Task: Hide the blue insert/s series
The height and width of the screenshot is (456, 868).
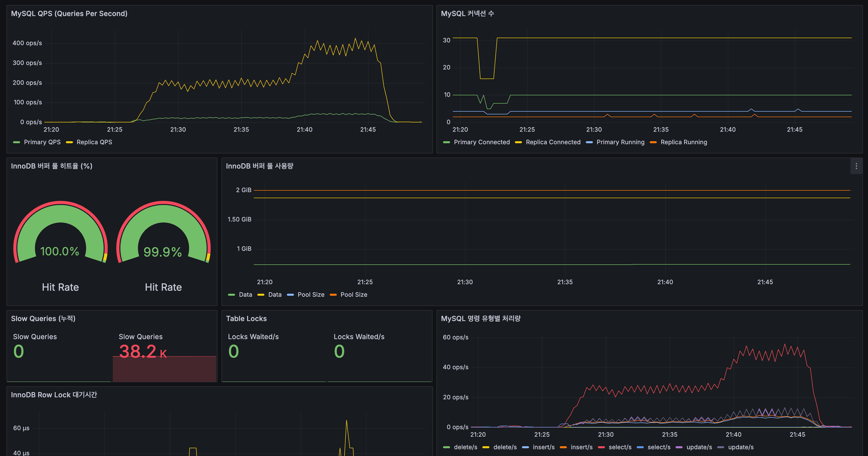Action: click(544, 447)
